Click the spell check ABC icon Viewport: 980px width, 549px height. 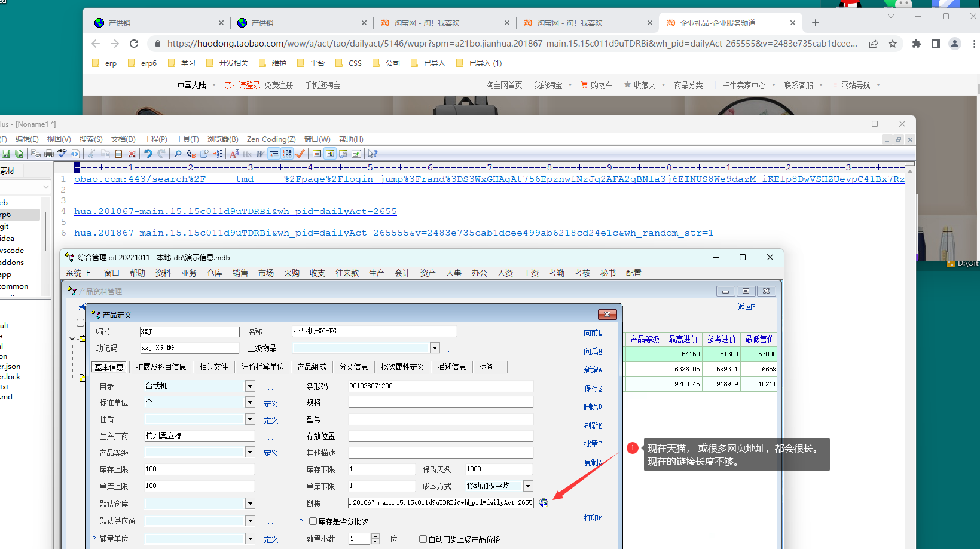pos(62,154)
